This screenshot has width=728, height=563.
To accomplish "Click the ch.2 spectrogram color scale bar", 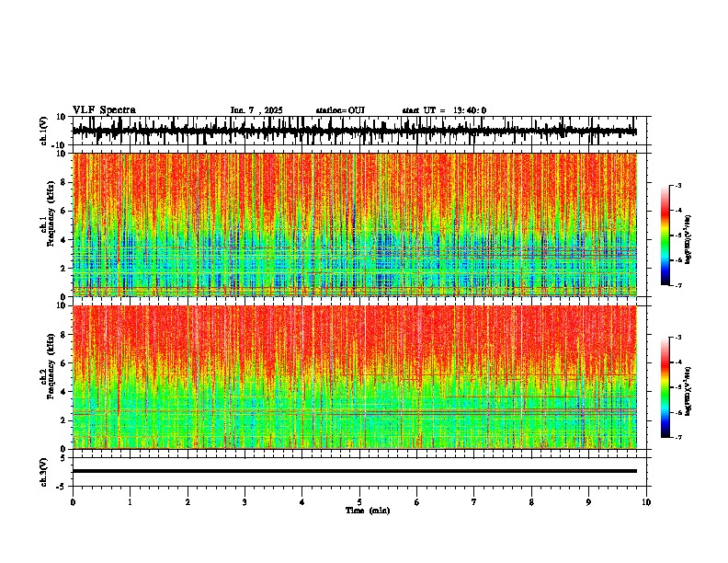I will 665,387.
